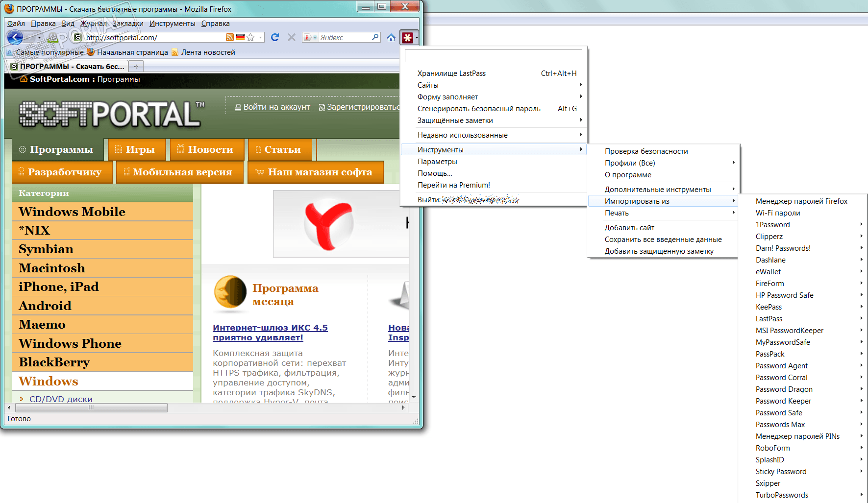
Task: Go to the home page via house icon
Action: [x=391, y=37]
